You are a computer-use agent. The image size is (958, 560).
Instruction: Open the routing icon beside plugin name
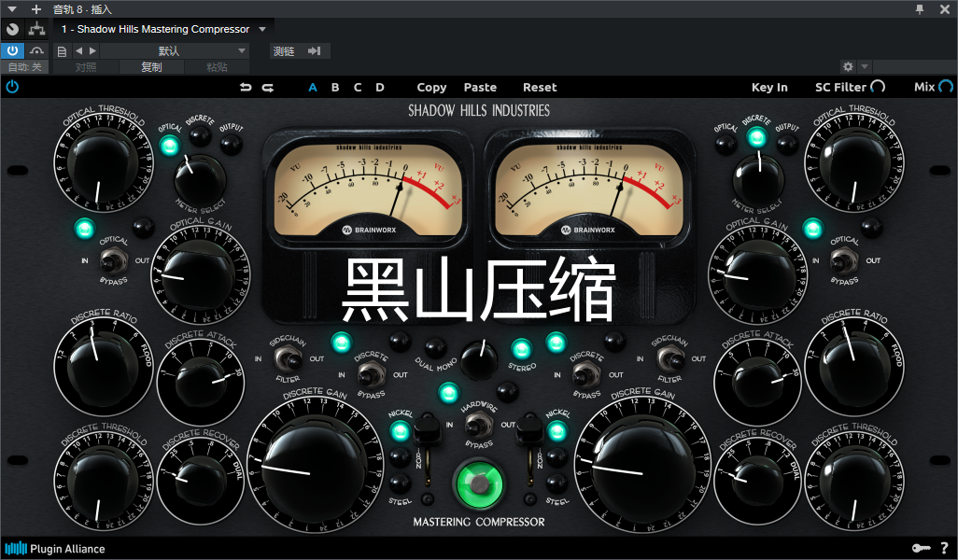(37, 29)
